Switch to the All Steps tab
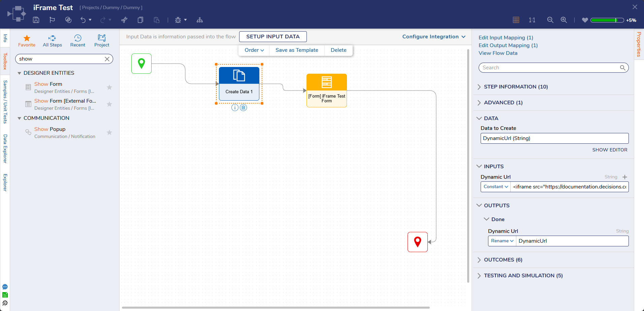 coord(52,41)
